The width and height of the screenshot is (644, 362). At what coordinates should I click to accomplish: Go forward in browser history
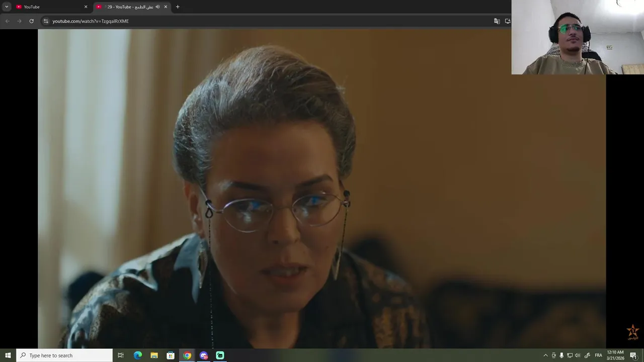click(x=19, y=21)
